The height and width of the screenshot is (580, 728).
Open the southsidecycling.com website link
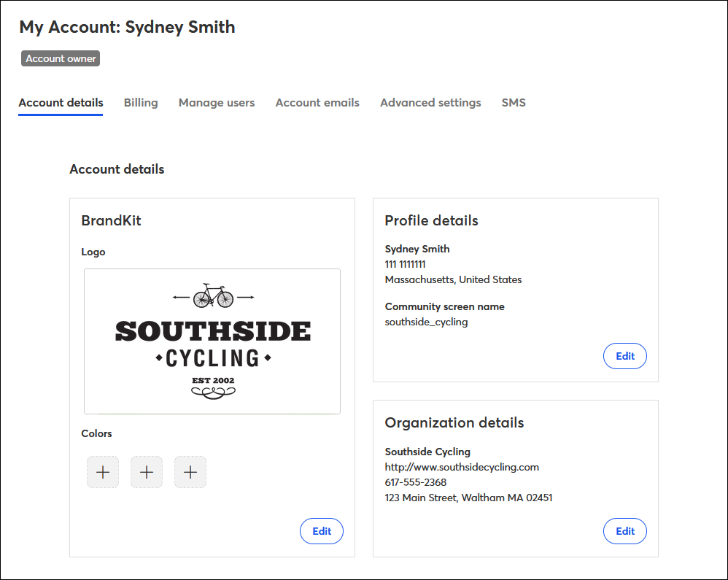[x=462, y=467]
